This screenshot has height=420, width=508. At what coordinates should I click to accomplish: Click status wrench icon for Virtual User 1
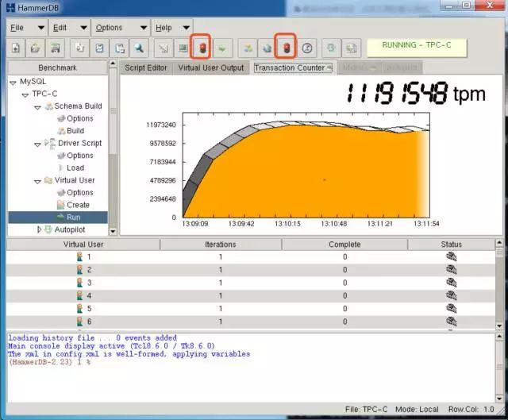(452, 256)
